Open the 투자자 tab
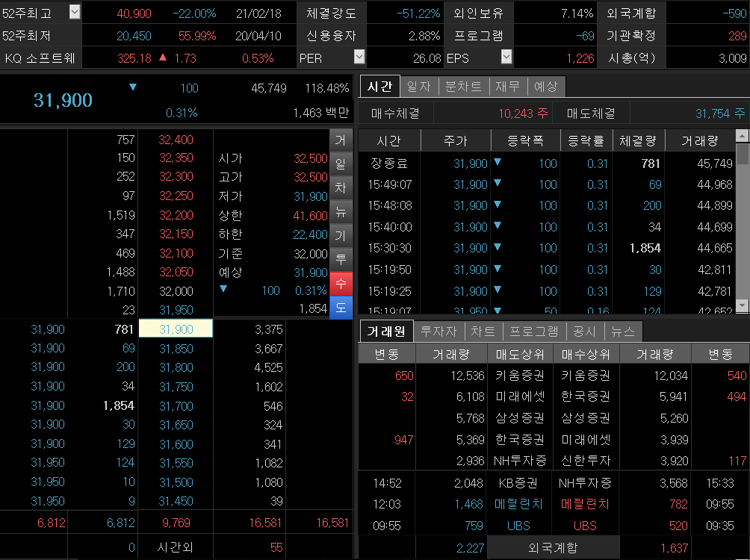This screenshot has height=560, width=750. coord(438,331)
